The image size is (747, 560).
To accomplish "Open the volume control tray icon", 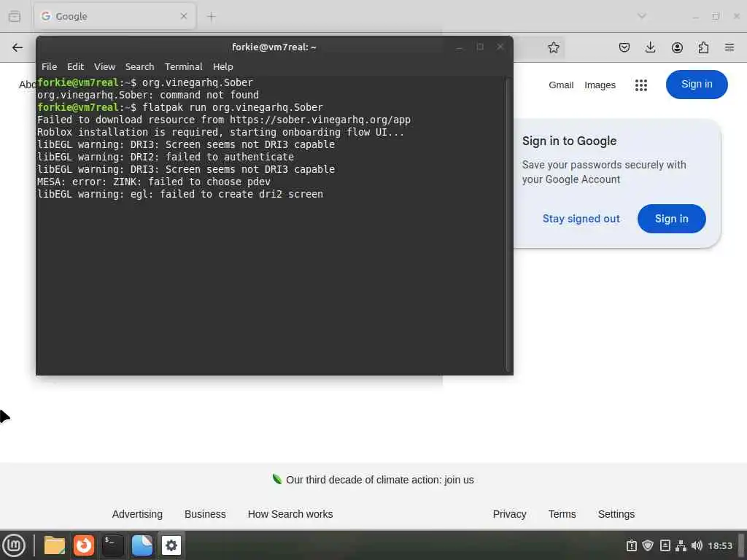I will (x=697, y=545).
